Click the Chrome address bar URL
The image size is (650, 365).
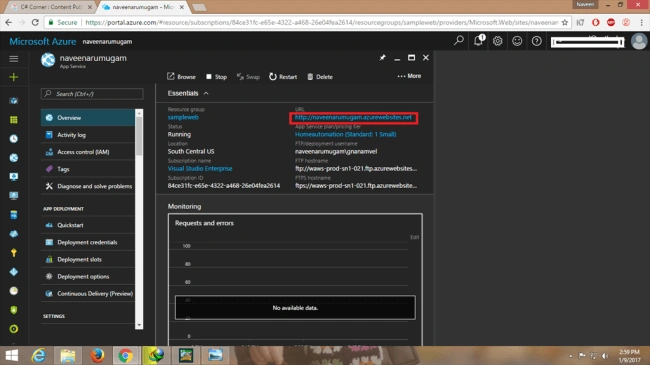[321, 22]
